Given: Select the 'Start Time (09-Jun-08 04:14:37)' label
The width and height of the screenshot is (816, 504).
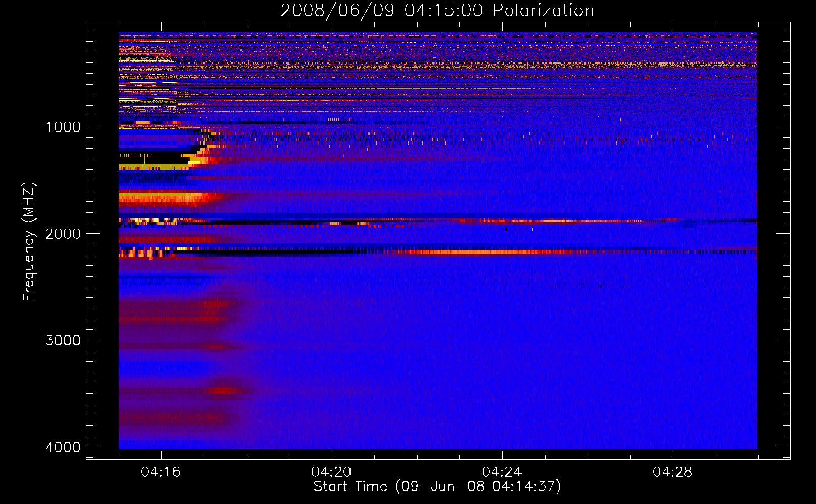Looking at the screenshot, I should point(437,487).
